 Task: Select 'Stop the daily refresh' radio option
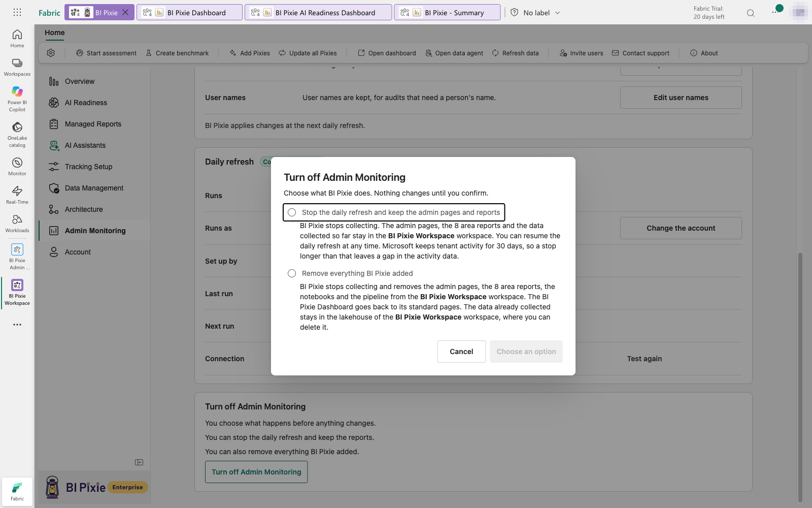(x=292, y=212)
